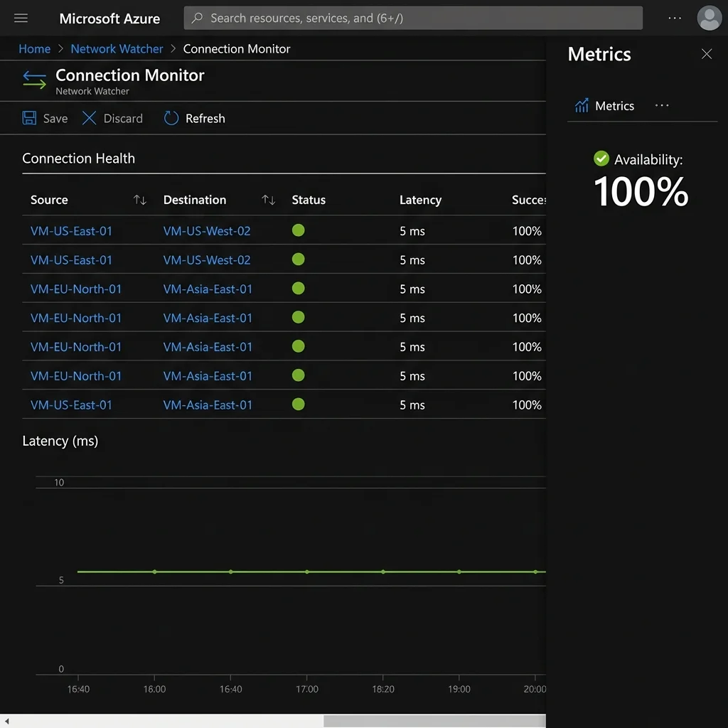Open the ellipsis next to Metrics tab
728x728 pixels.
point(662,105)
